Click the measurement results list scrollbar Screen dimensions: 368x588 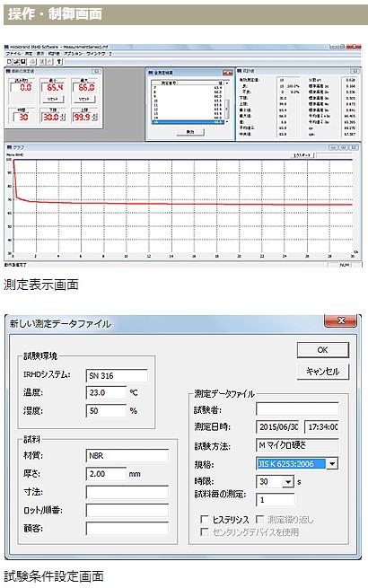coord(226,102)
